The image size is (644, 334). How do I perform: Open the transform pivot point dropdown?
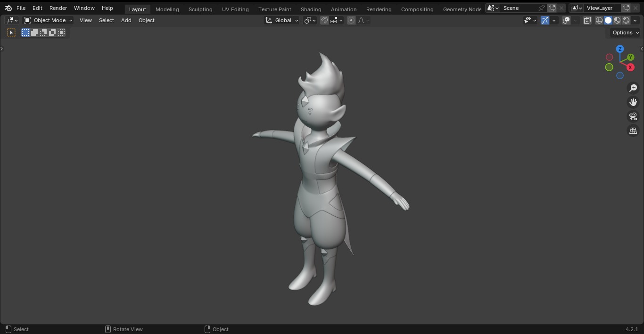[x=310, y=20]
